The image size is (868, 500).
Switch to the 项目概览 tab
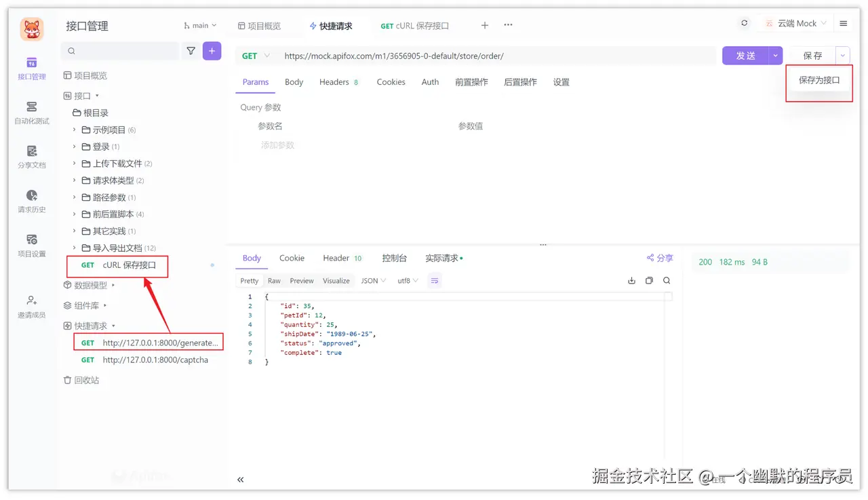click(x=260, y=26)
